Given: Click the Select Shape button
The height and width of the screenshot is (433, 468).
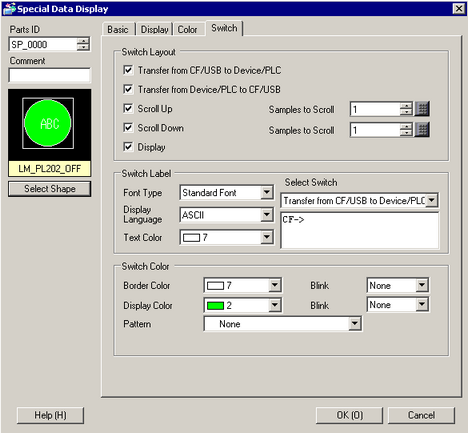Looking at the screenshot, I should [x=49, y=189].
